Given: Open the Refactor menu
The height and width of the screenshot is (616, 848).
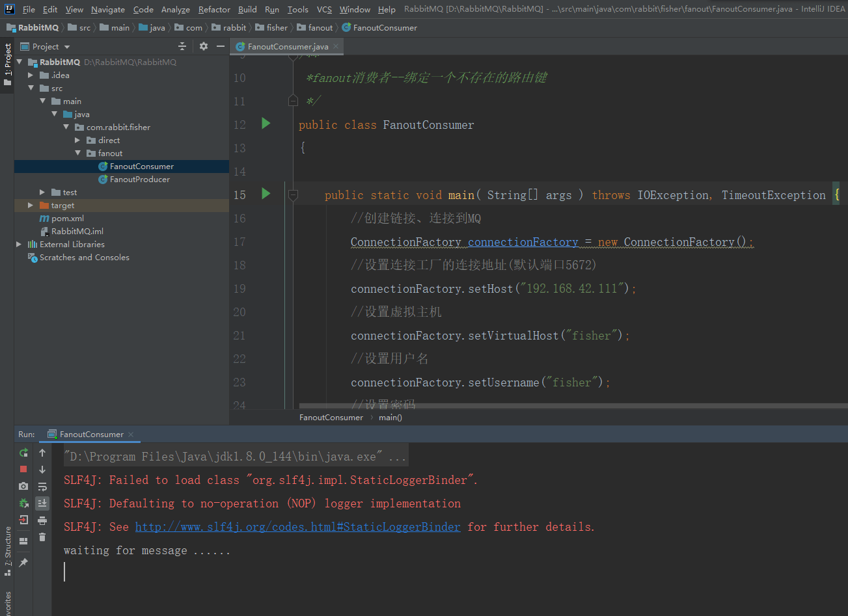Looking at the screenshot, I should [x=214, y=9].
